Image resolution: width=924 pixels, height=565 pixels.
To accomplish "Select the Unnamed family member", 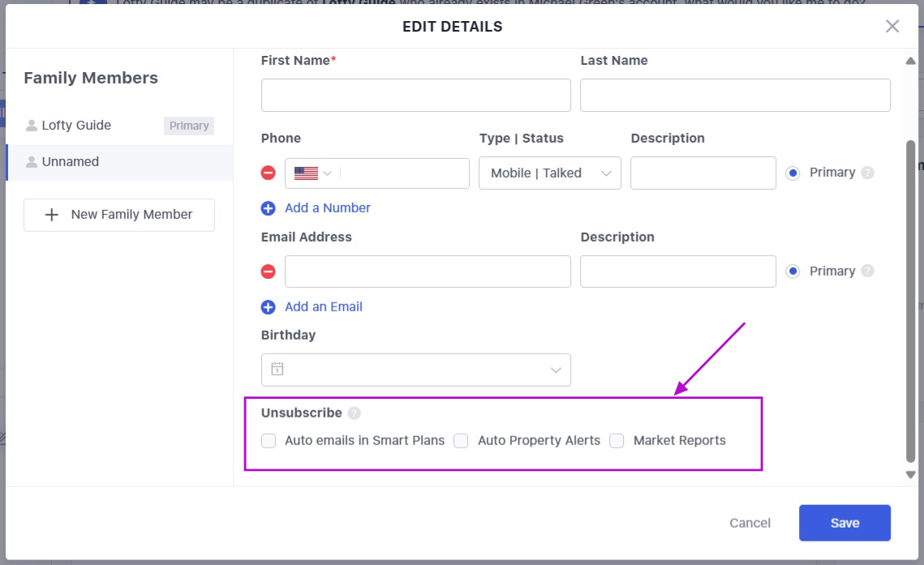I will point(71,162).
